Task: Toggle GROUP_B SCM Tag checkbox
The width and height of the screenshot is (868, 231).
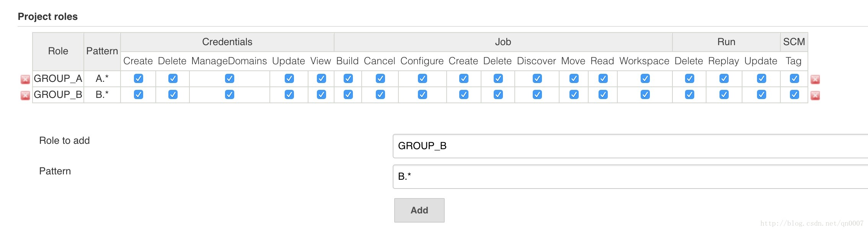Action: click(795, 94)
